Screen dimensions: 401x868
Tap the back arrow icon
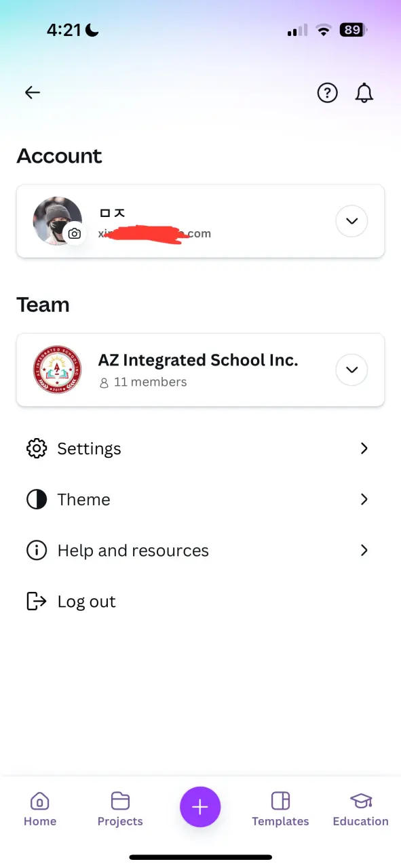click(33, 93)
